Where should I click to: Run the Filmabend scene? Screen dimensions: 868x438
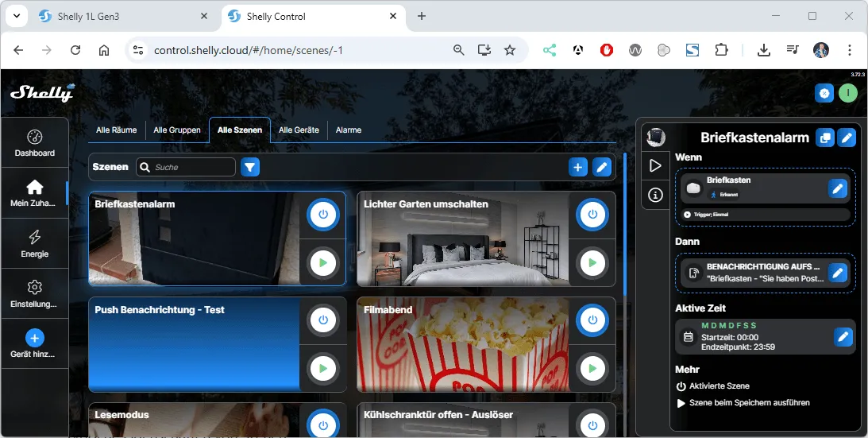[x=592, y=368]
